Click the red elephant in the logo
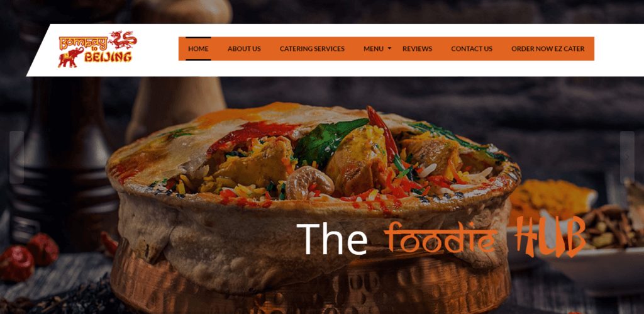This screenshot has height=314, width=644. click(70, 57)
